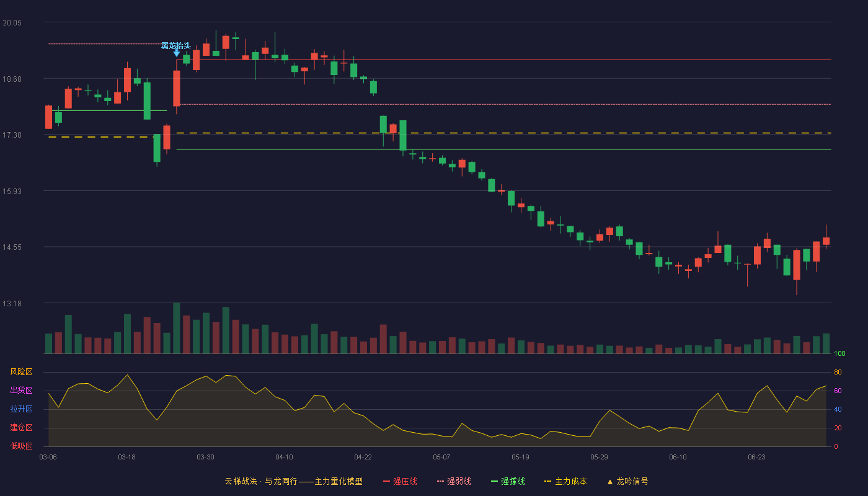Click the 05-07 date axis label
This screenshot has height=496, width=868.
point(441,457)
